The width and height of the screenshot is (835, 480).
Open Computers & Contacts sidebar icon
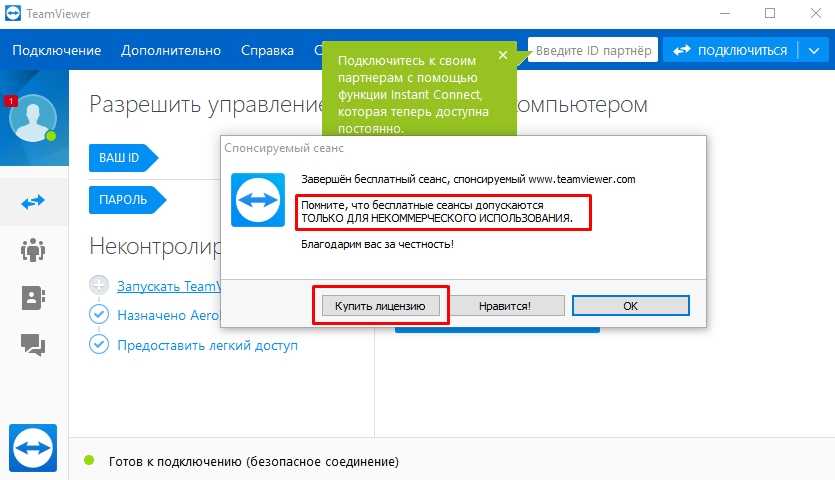point(33,298)
